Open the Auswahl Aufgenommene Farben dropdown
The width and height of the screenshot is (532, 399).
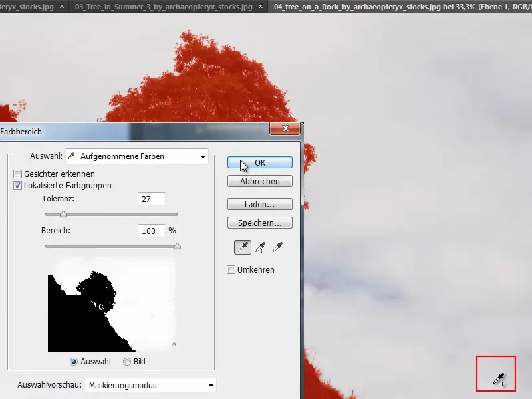(137, 156)
